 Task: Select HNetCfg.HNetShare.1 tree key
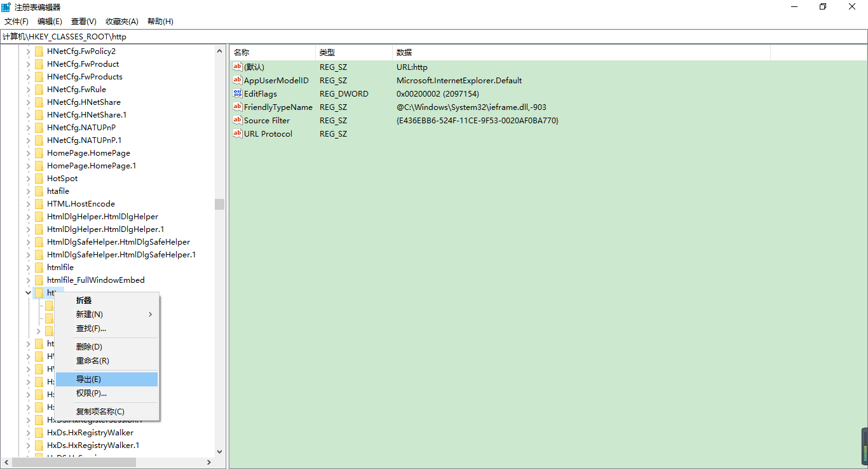coord(86,115)
